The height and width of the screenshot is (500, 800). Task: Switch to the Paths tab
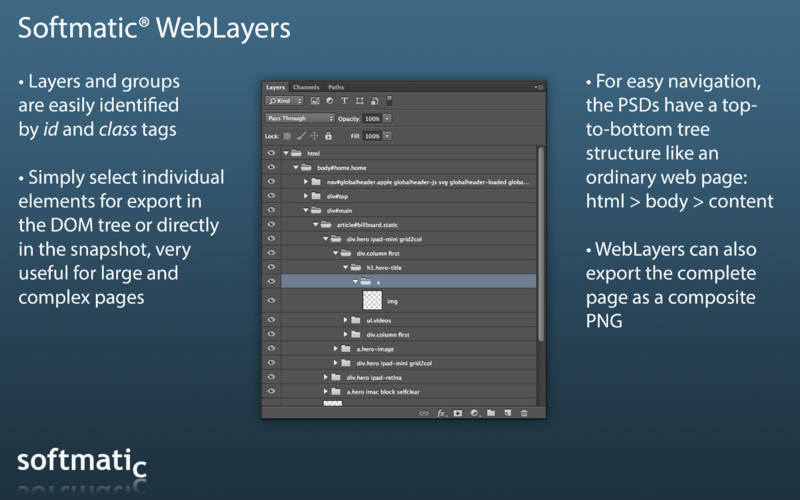[x=336, y=87]
